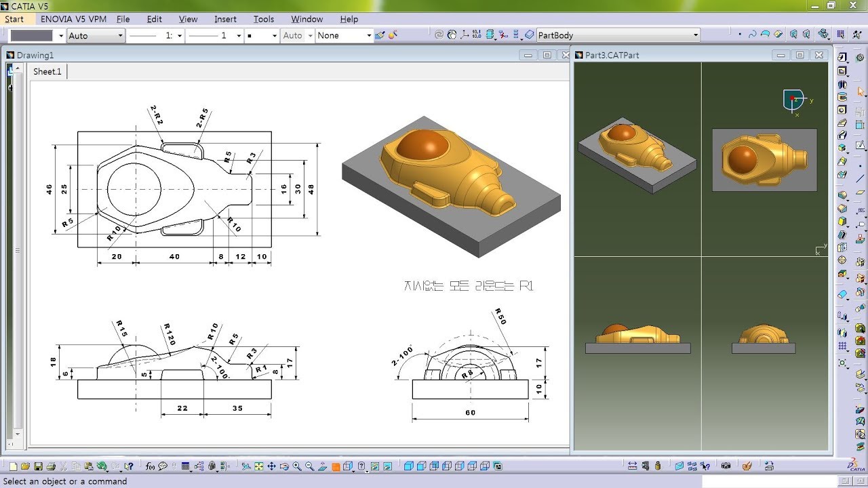Select the Pan view tool
The height and width of the screenshot is (488, 868).
tap(271, 466)
